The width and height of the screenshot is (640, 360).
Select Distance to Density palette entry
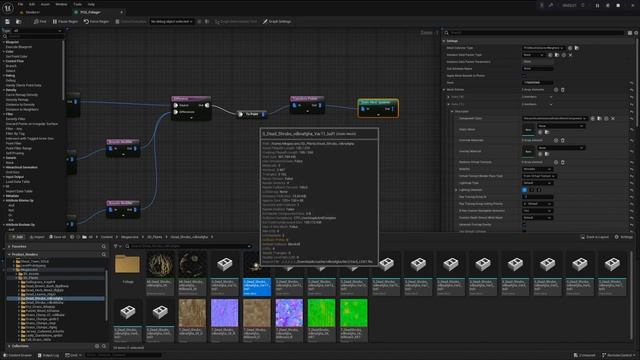(x=20, y=104)
